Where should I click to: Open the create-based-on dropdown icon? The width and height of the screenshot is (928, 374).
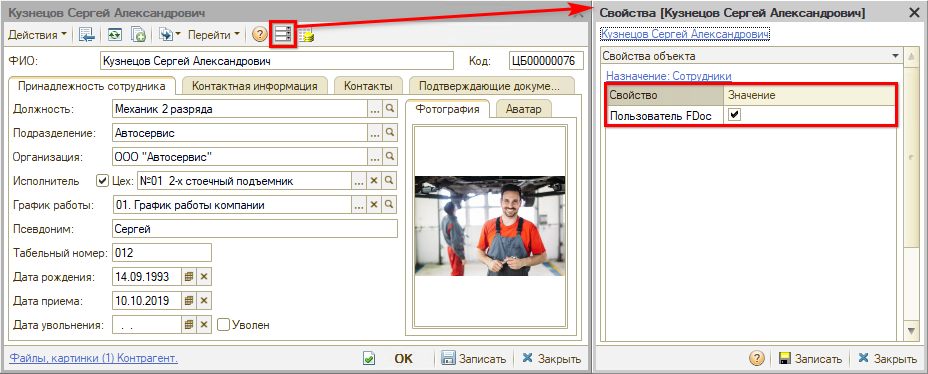pos(169,35)
